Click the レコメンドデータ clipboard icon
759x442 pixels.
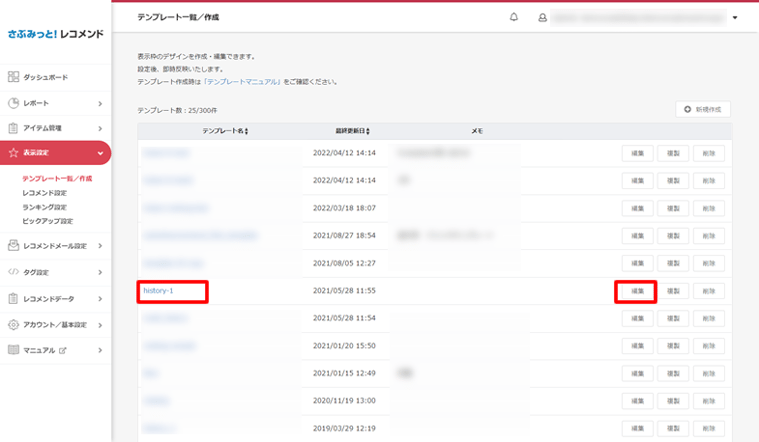[x=13, y=299]
